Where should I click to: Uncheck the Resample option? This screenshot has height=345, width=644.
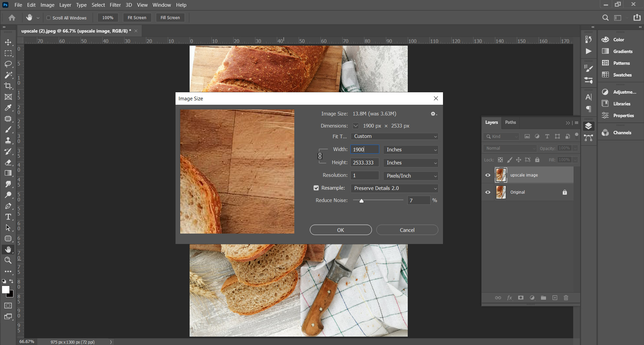click(x=316, y=188)
